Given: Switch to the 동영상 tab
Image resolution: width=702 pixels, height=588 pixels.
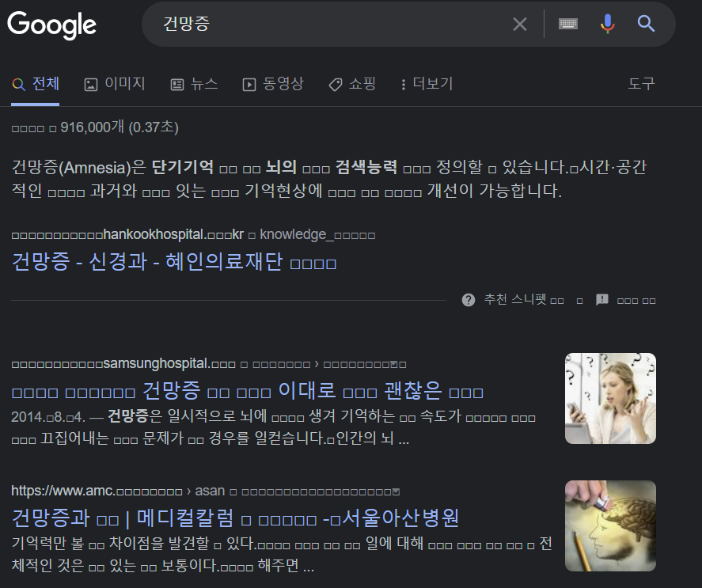Looking at the screenshot, I should (x=273, y=84).
